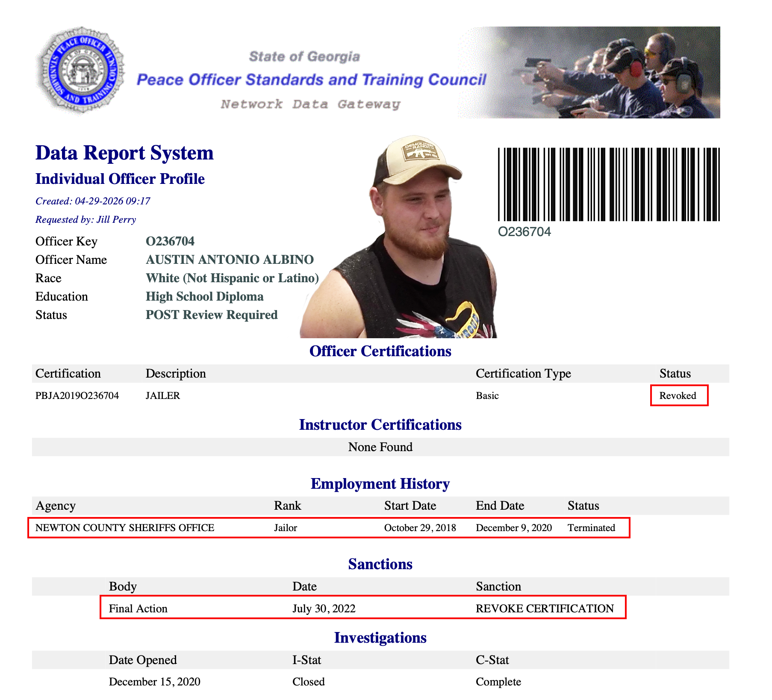The width and height of the screenshot is (772, 700).
Task: Click the "Sanctions" section heading
Action: pos(380,564)
